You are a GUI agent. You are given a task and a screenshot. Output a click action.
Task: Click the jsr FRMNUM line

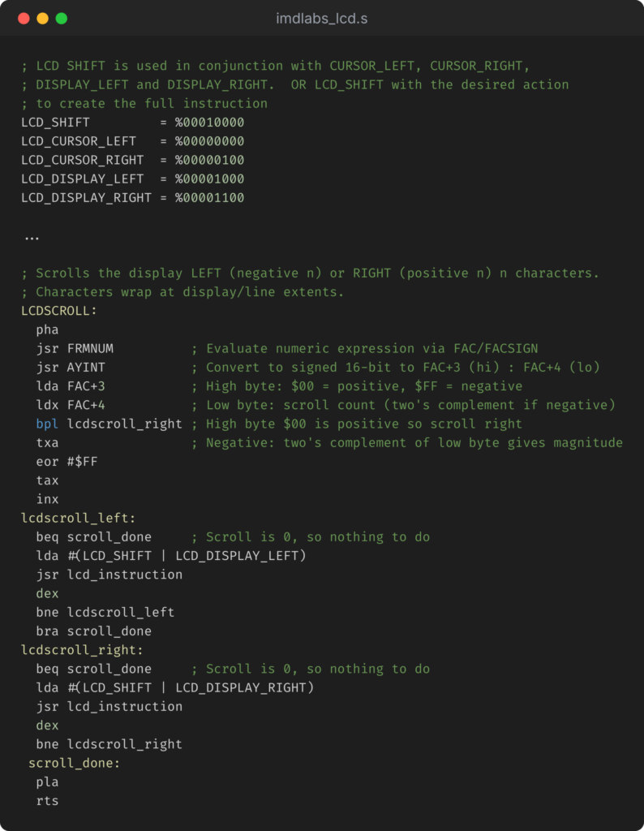75,348
